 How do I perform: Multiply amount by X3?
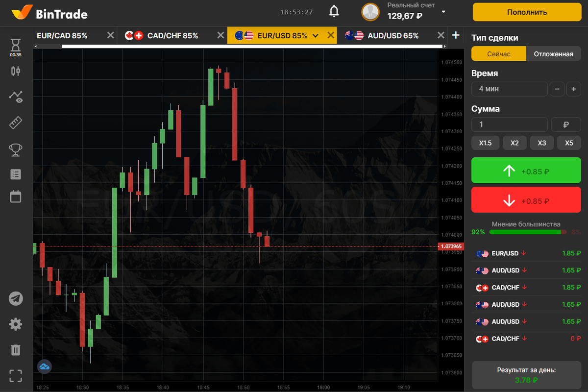[541, 143]
